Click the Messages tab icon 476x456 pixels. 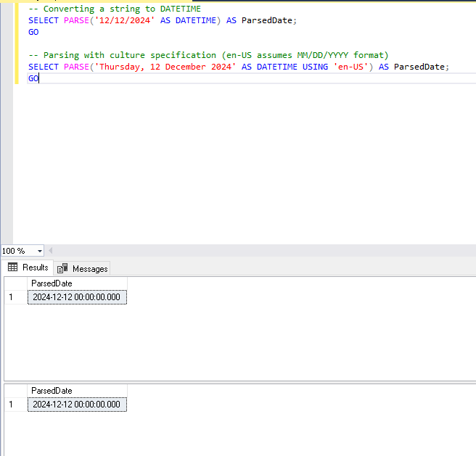click(62, 268)
